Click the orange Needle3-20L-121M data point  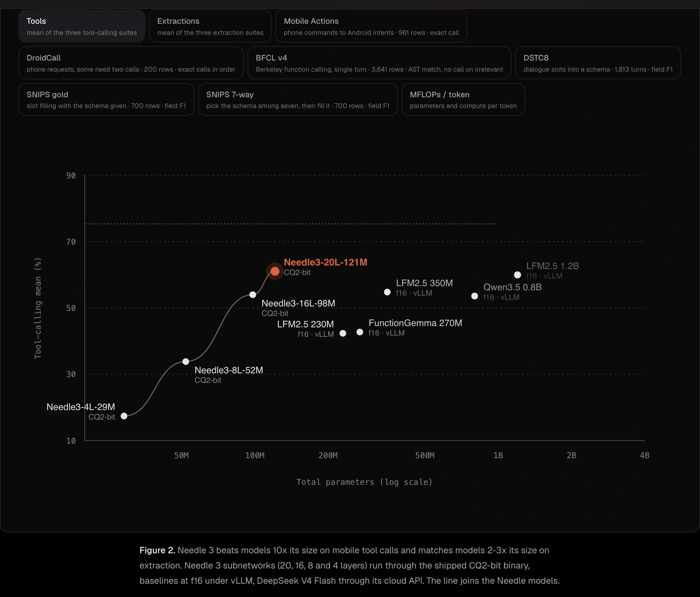275,271
